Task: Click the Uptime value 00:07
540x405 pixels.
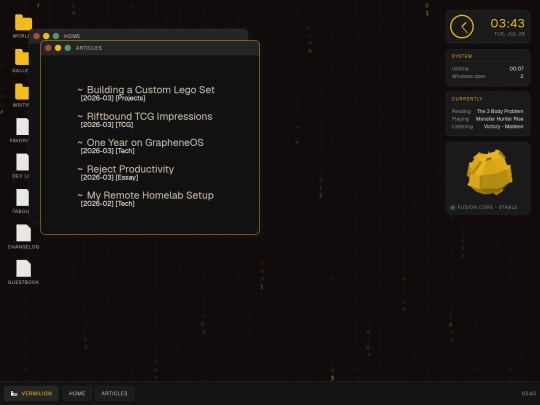Action: tap(516, 69)
